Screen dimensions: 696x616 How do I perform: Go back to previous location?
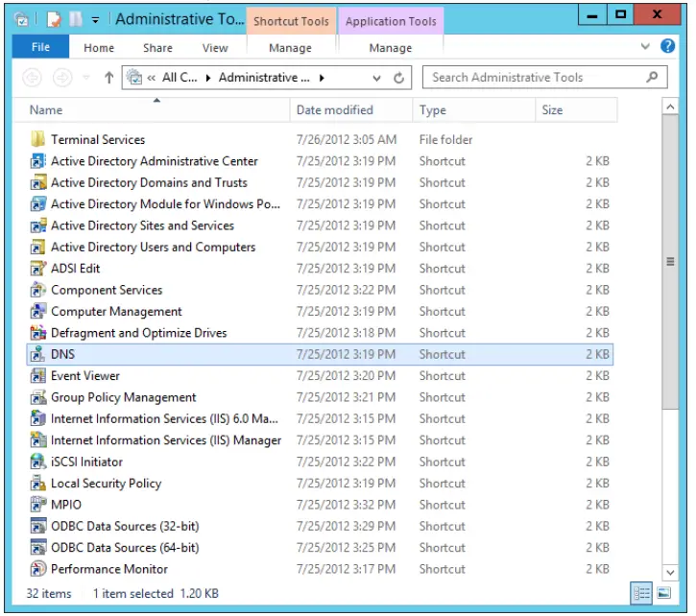tap(32, 78)
